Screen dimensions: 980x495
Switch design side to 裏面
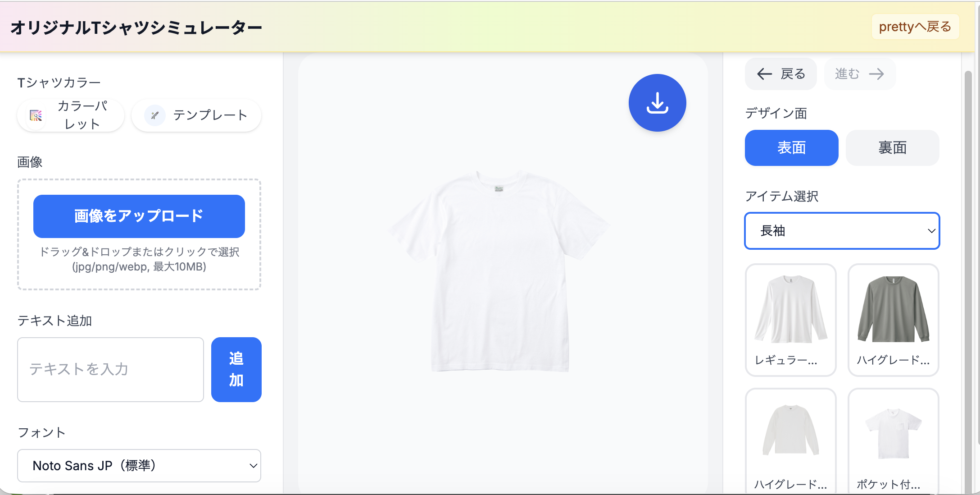coord(892,148)
